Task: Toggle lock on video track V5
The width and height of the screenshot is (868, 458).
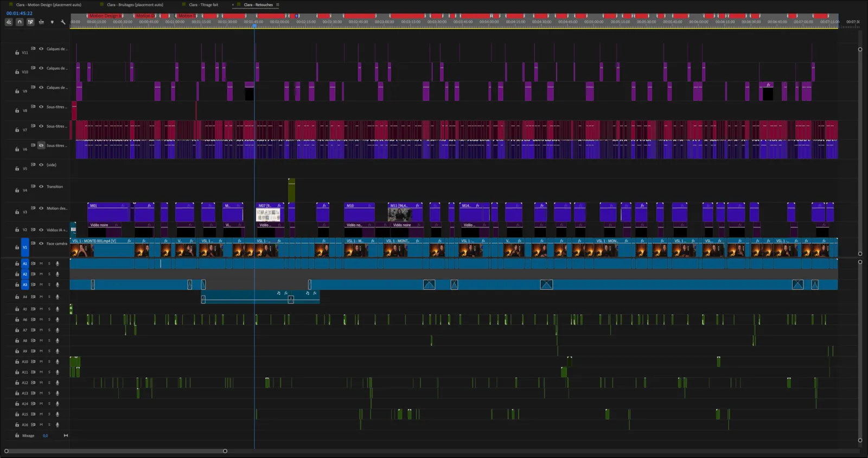Action: 17,169
